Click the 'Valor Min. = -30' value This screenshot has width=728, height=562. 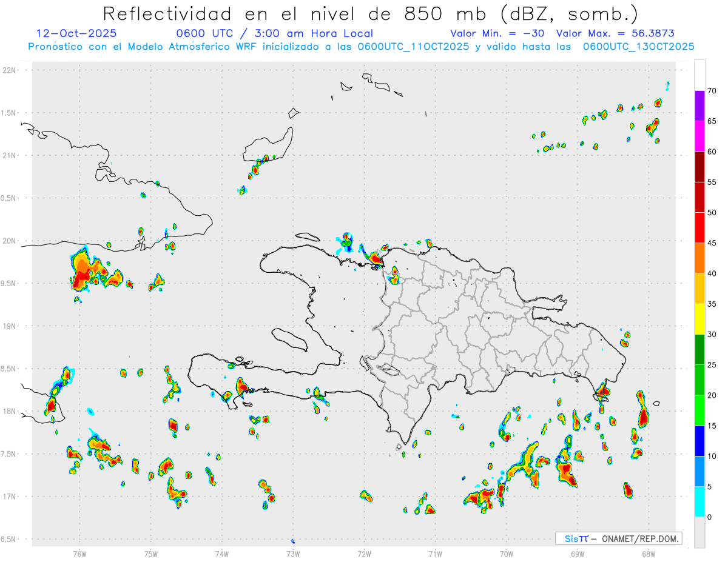(499, 33)
